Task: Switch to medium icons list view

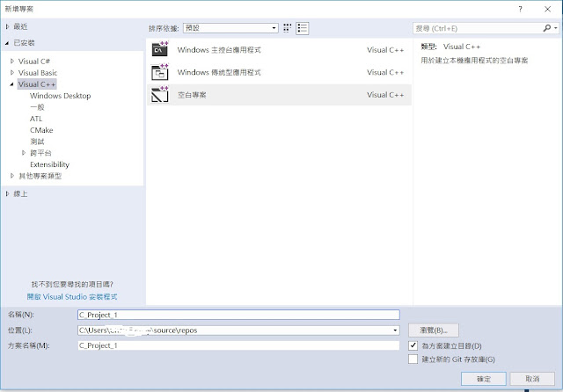Action: click(303, 28)
